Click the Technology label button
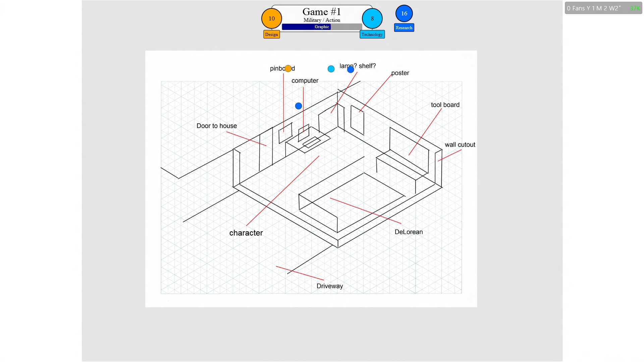Viewport: 644px width, 362px height. pos(372,35)
